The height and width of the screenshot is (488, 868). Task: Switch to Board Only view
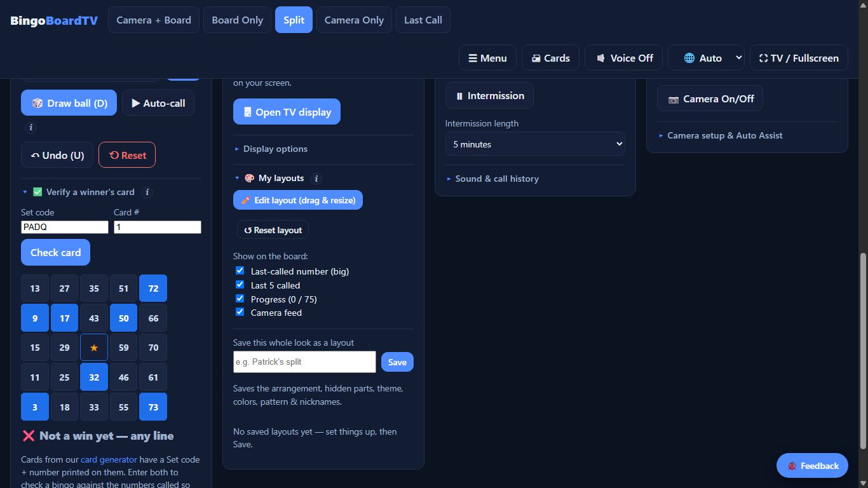[238, 20]
